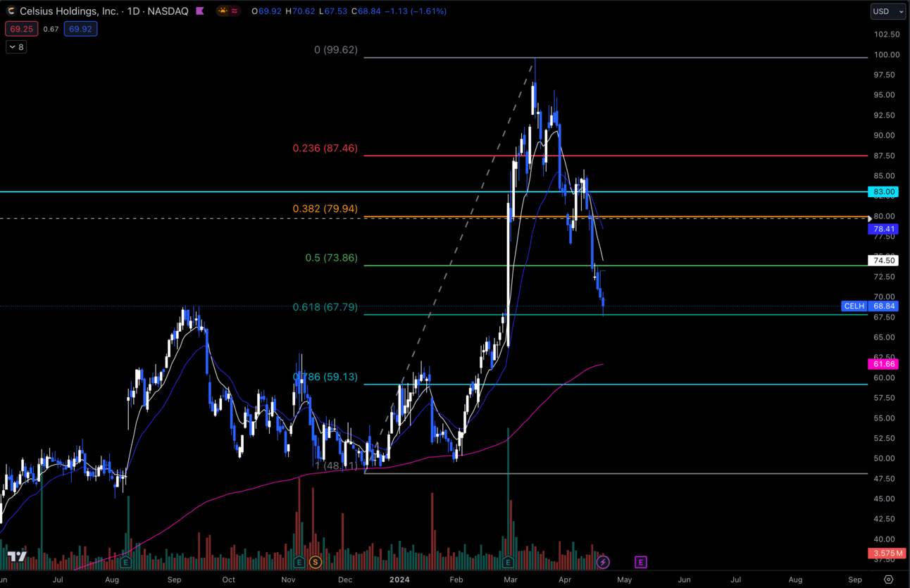
Task: Select the Fibonacci label ending 786 (59.13)
Action: pos(325,377)
